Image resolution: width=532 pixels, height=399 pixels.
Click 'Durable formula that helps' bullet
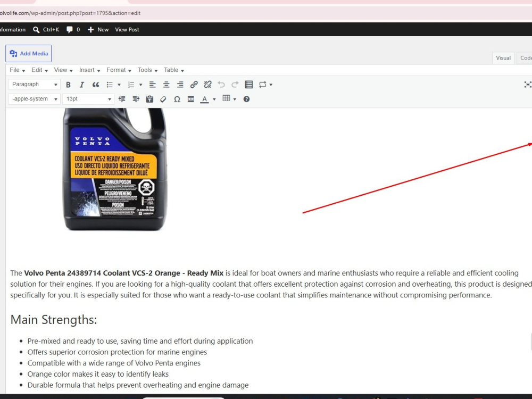(138, 385)
